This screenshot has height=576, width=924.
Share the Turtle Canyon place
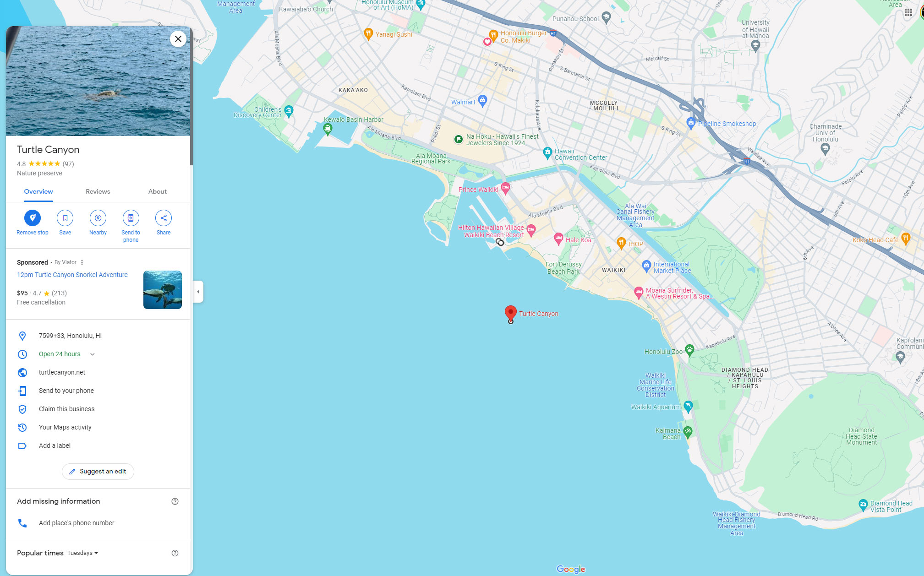(164, 218)
